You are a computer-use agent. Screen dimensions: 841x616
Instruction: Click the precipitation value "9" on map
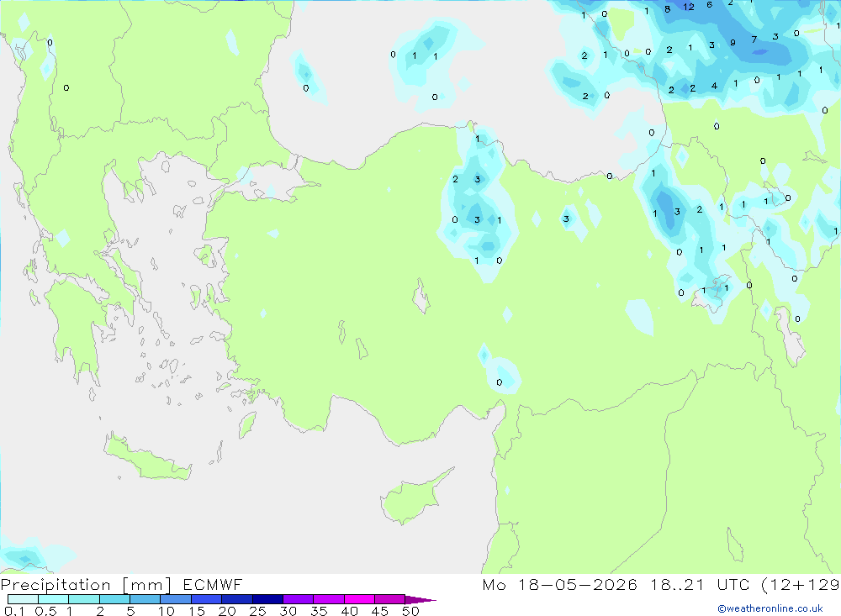[x=733, y=42]
